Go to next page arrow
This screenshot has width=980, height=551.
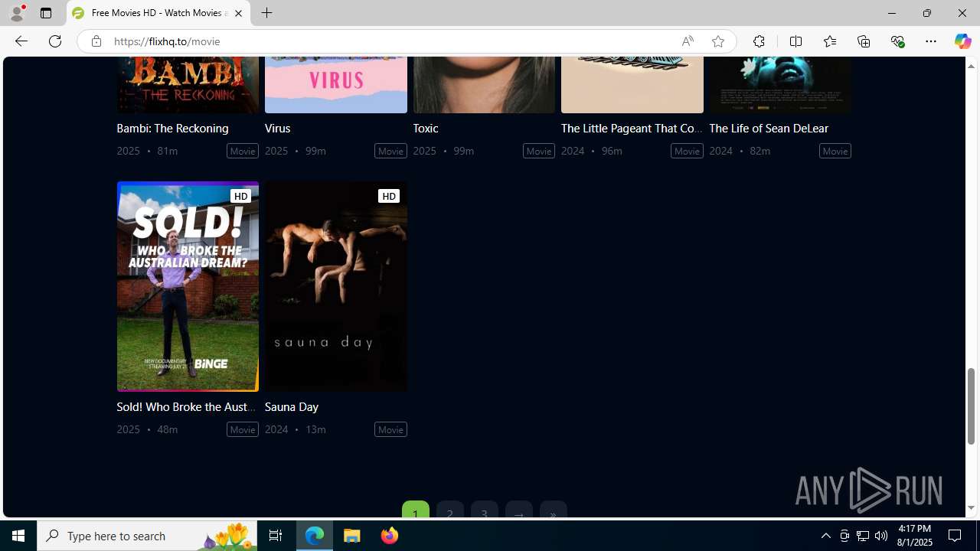(519, 511)
